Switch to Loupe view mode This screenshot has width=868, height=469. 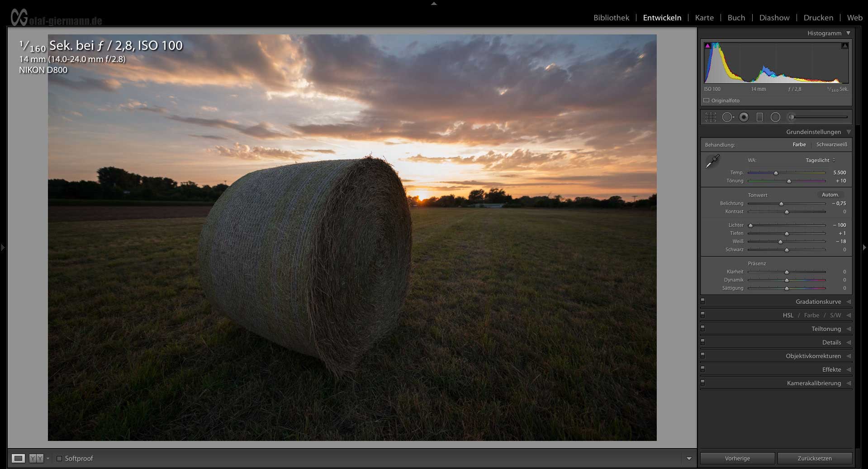coord(18,458)
